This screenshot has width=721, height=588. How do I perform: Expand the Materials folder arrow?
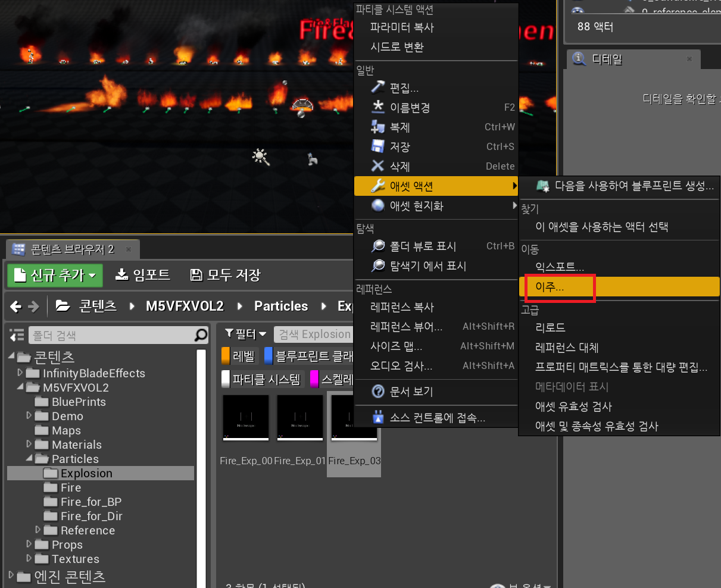29,444
